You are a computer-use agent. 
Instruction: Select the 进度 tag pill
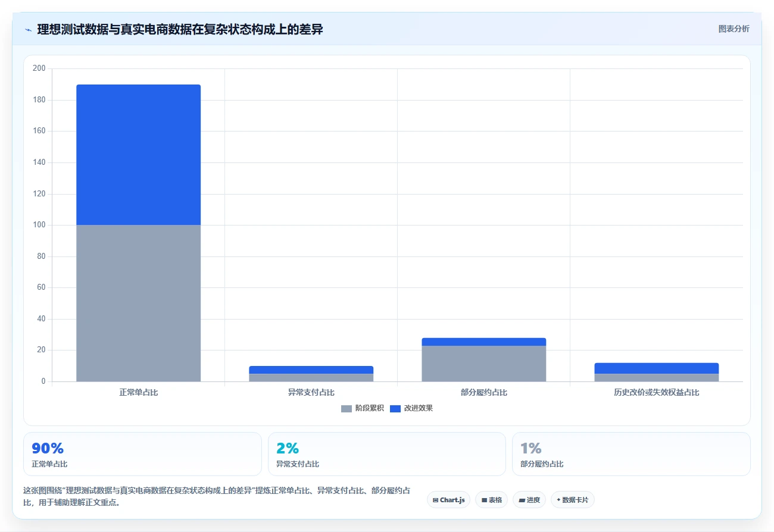pos(529,500)
